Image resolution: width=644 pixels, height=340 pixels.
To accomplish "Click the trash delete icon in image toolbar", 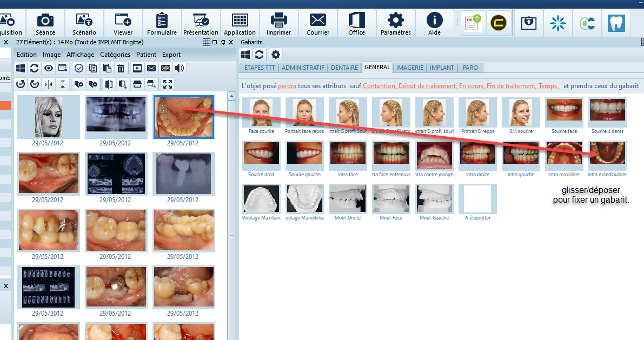I will click(121, 68).
